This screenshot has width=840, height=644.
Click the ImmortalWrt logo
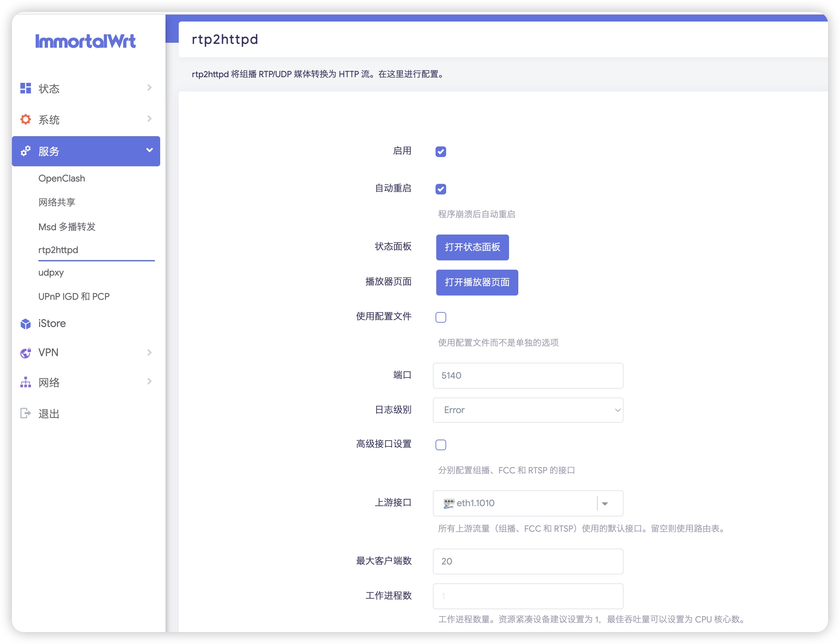[x=85, y=41]
